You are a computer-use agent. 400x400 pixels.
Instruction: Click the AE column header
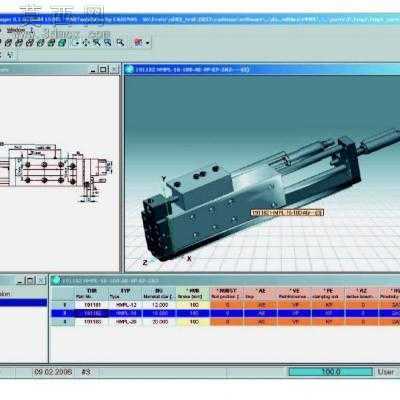click(260, 294)
